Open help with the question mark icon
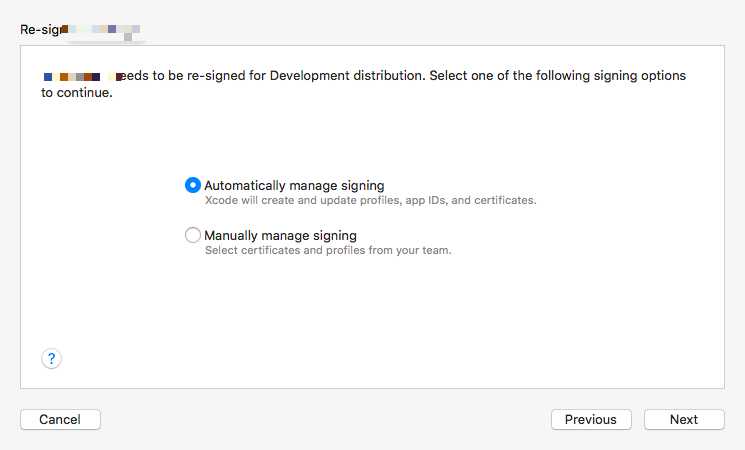Viewport: 745px width, 450px height. coord(51,358)
